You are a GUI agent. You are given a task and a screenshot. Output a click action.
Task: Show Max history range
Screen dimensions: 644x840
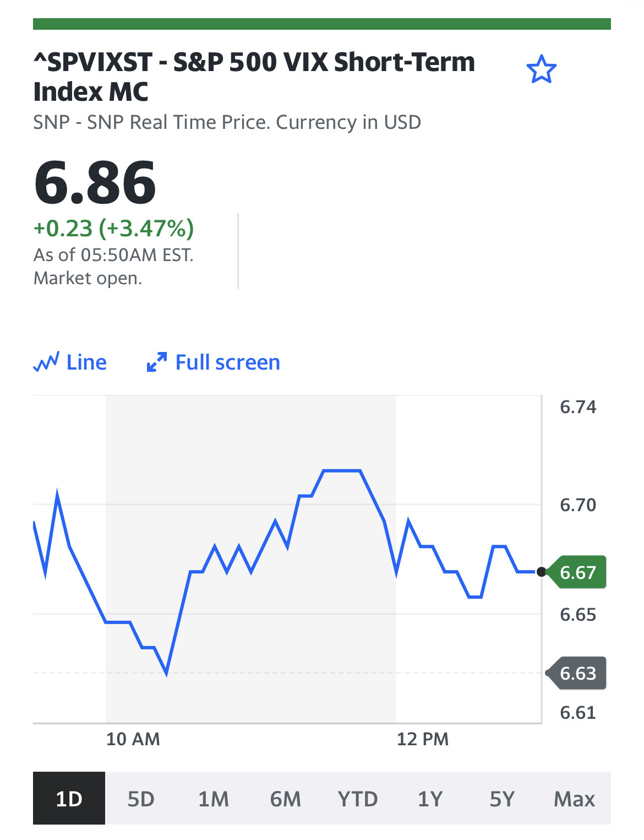(x=575, y=798)
